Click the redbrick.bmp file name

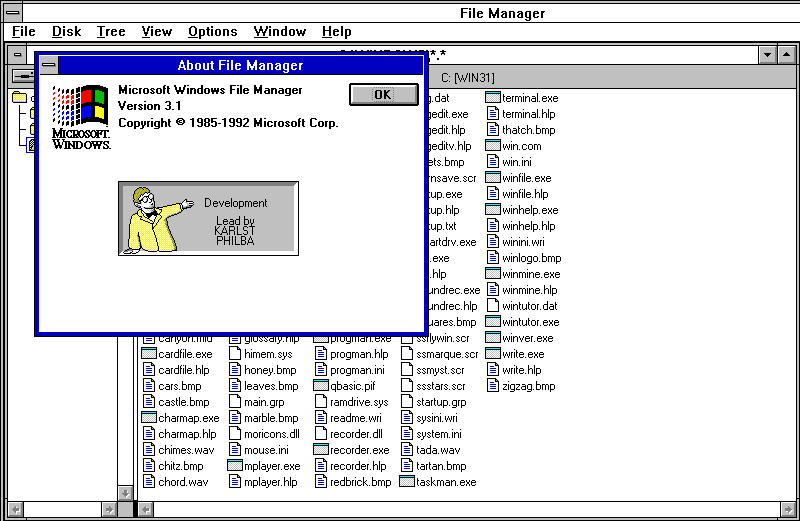tap(360, 482)
